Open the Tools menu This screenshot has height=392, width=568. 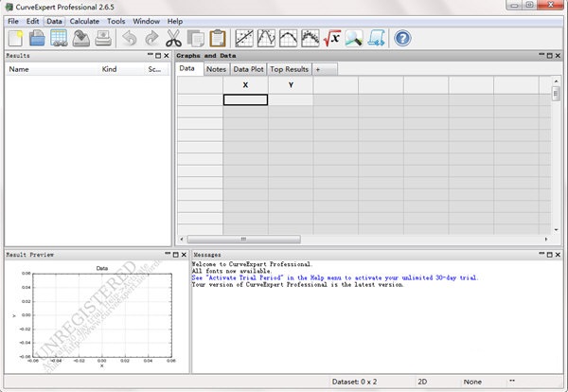coord(115,21)
